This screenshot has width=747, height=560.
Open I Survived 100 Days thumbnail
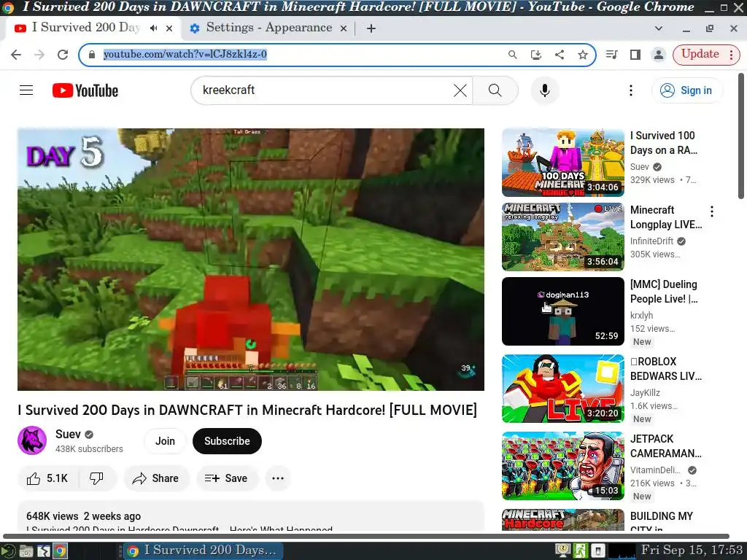562,163
